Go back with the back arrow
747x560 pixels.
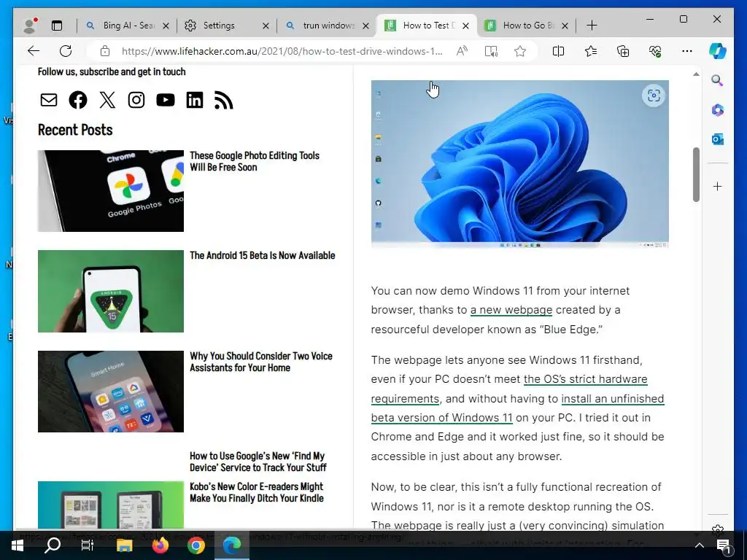click(x=34, y=51)
